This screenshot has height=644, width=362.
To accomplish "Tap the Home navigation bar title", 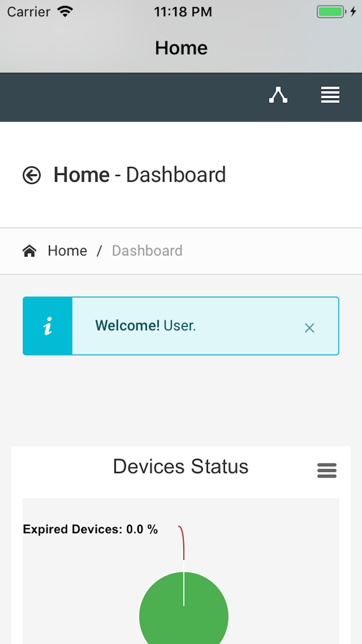I will pyautogui.click(x=181, y=48).
